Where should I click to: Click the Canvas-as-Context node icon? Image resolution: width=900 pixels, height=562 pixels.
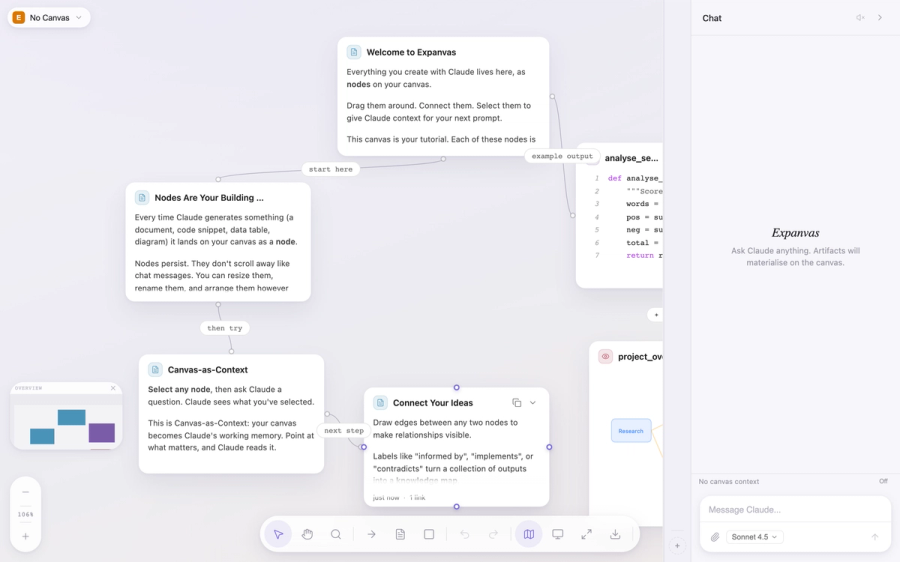point(155,370)
